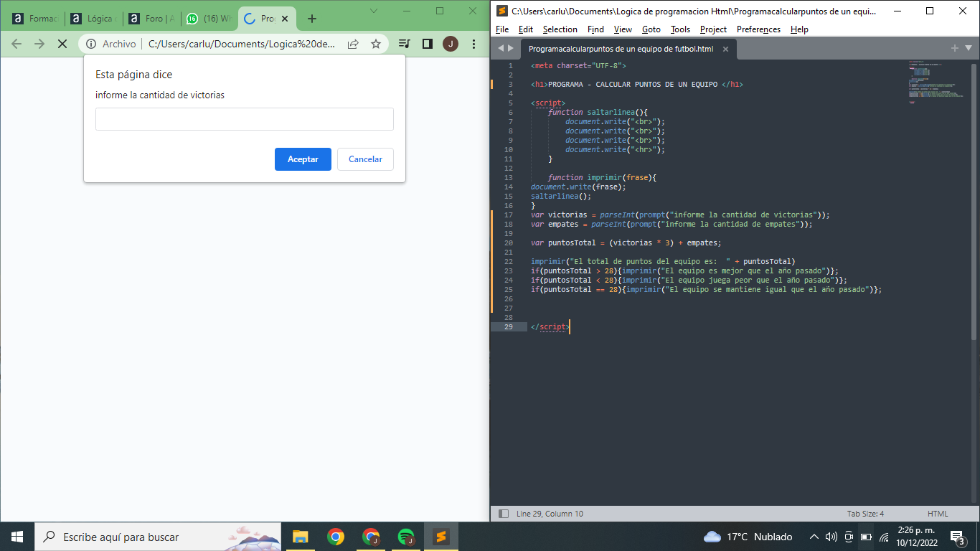Open the Sublime tab list dropdown arrow
Viewport: 980px width, 551px height.
click(969, 48)
